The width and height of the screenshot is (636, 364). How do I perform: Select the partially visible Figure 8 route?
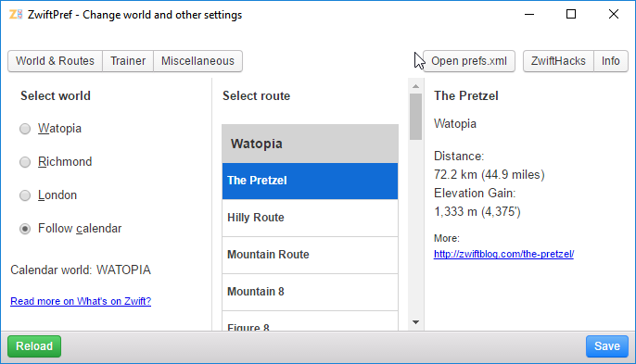tap(310, 321)
